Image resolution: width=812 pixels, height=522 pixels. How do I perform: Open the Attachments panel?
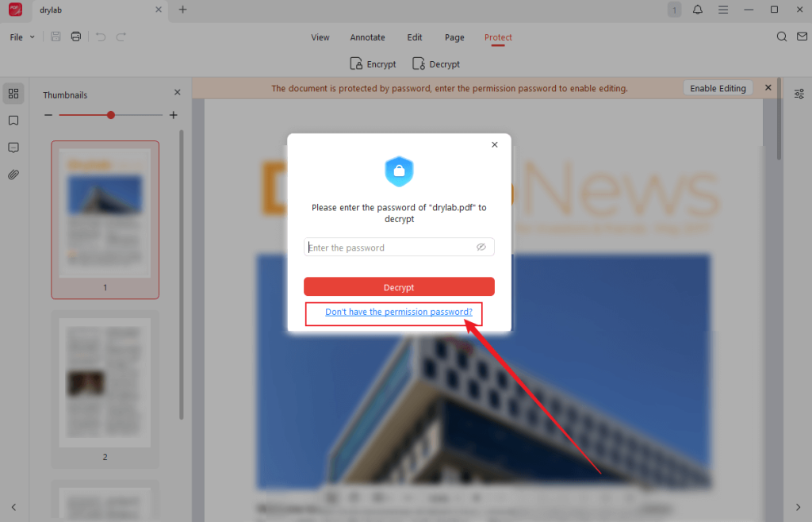coord(13,174)
